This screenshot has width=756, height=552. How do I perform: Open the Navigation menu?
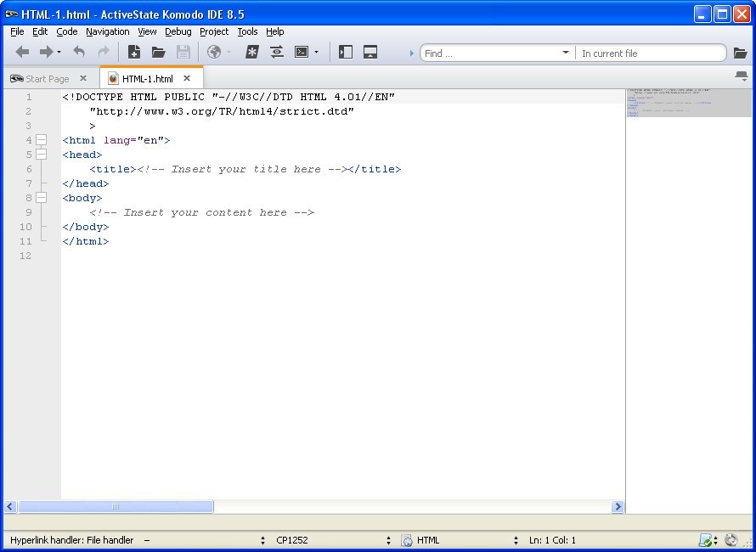pyautogui.click(x=108, y=31)
